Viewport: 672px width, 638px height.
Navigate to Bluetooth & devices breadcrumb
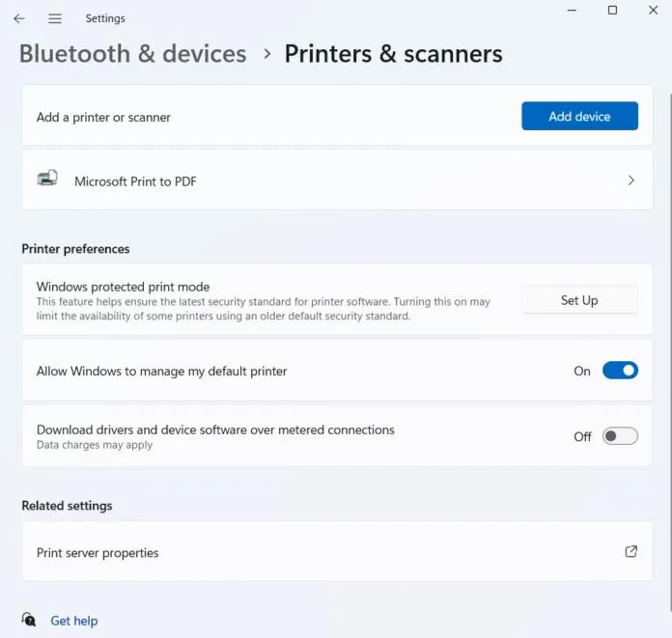[133, 53]
